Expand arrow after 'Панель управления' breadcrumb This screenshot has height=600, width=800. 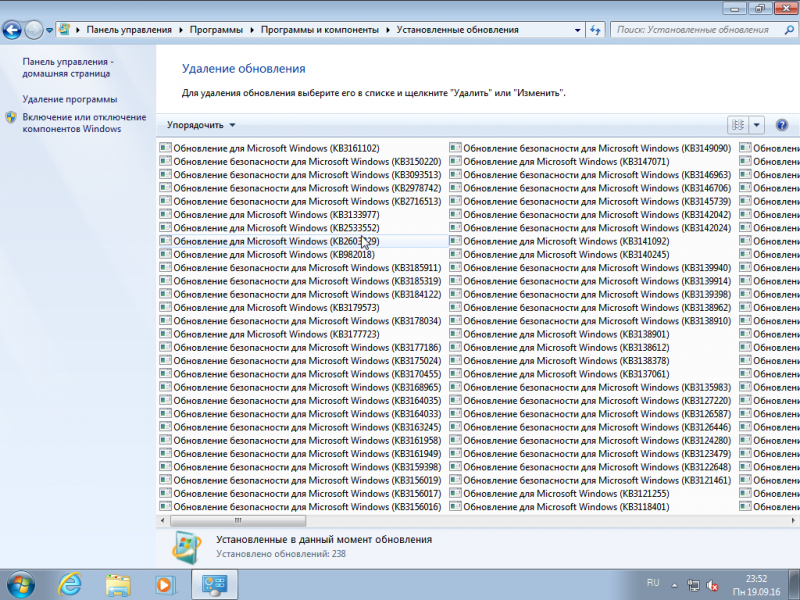pyautogui.click(x=181, y=30)
